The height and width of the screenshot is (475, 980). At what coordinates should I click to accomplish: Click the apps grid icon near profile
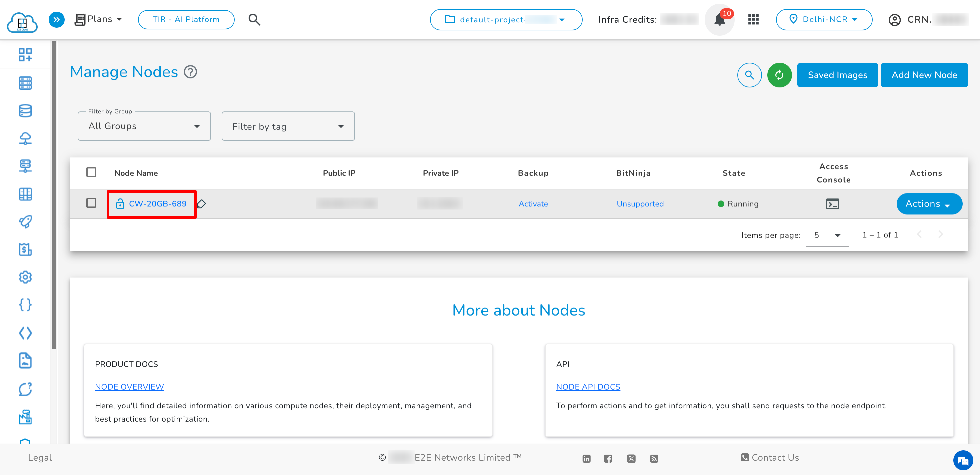click(x=753, y=19)
